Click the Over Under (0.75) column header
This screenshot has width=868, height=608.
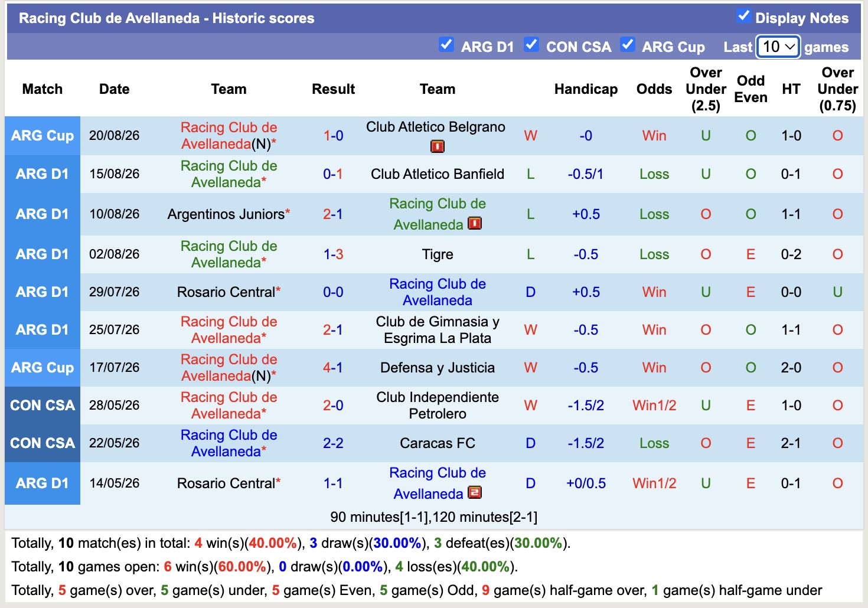[x=837, y=89]
